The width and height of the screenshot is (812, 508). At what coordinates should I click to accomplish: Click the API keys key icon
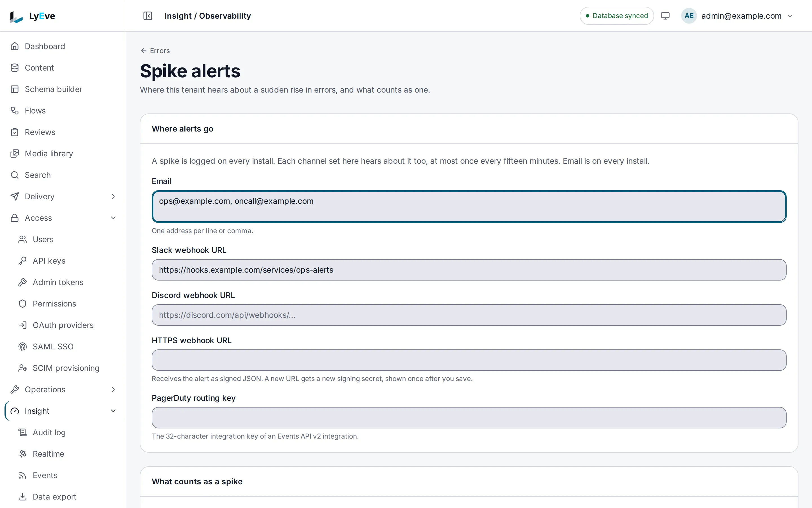(23, 261)
